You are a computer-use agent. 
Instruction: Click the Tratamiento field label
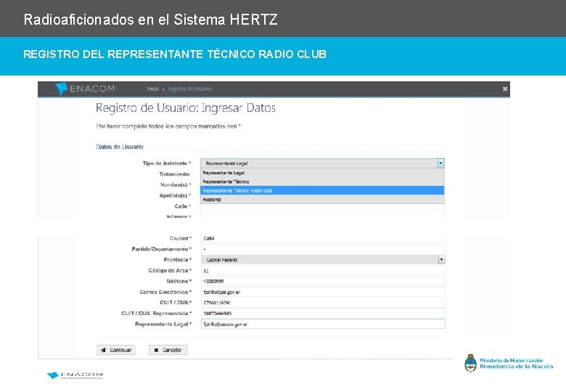tap(174, 174)
